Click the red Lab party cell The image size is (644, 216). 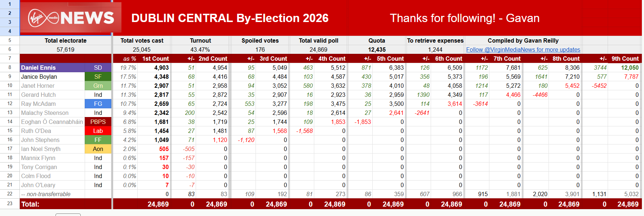click(x=98, y=131)
